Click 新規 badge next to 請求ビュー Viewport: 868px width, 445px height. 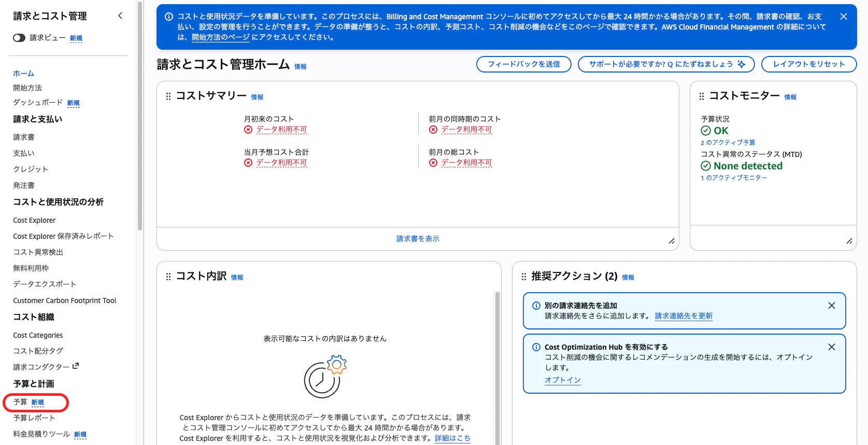point(76,38)
